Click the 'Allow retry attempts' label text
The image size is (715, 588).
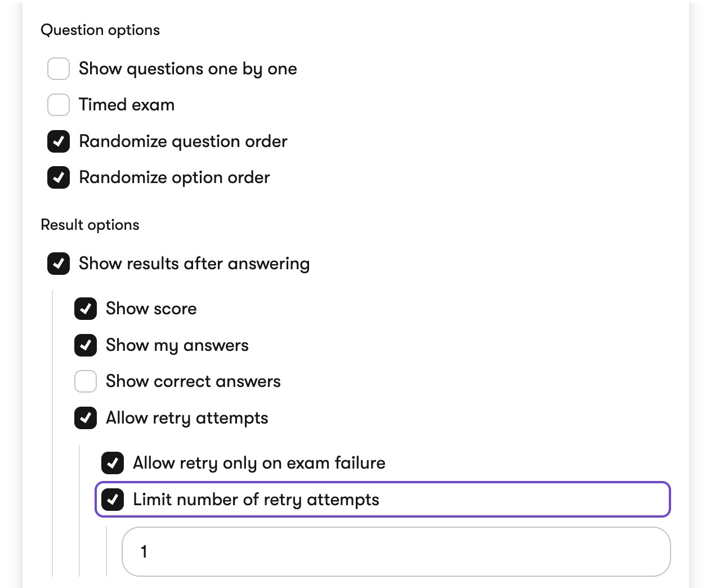tap(187, 418)
